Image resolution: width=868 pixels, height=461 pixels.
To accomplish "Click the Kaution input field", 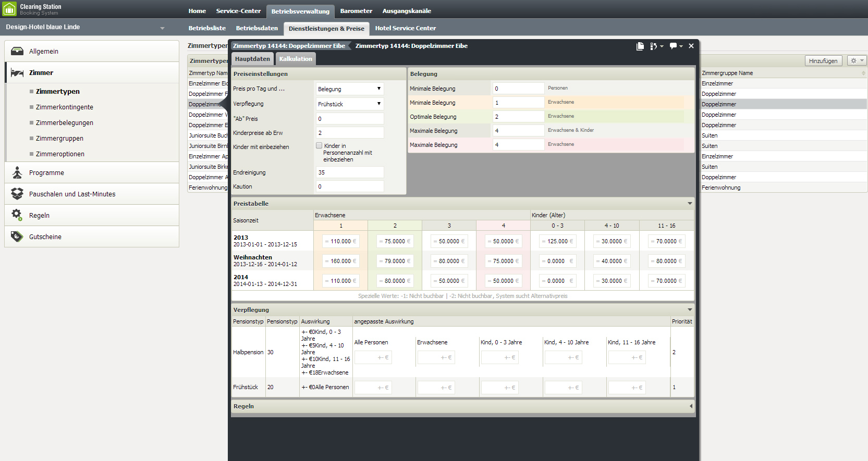I will coord(350,186).
